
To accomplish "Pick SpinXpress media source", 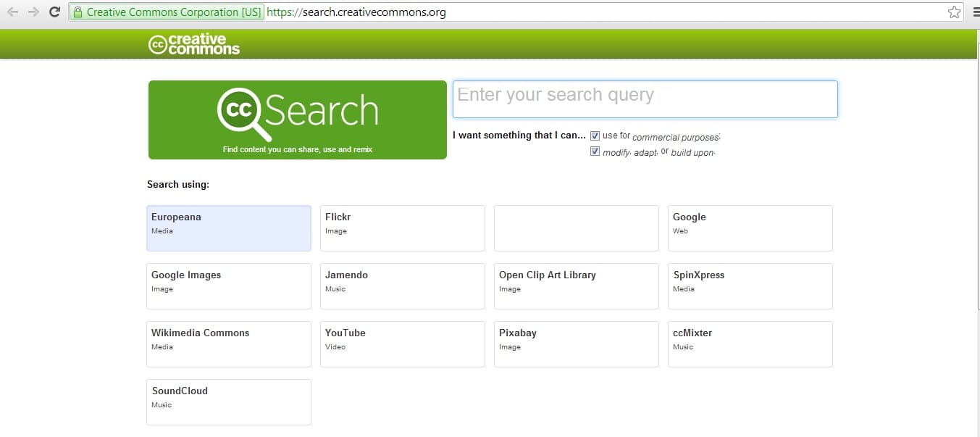I will click(x=750, y=286).
